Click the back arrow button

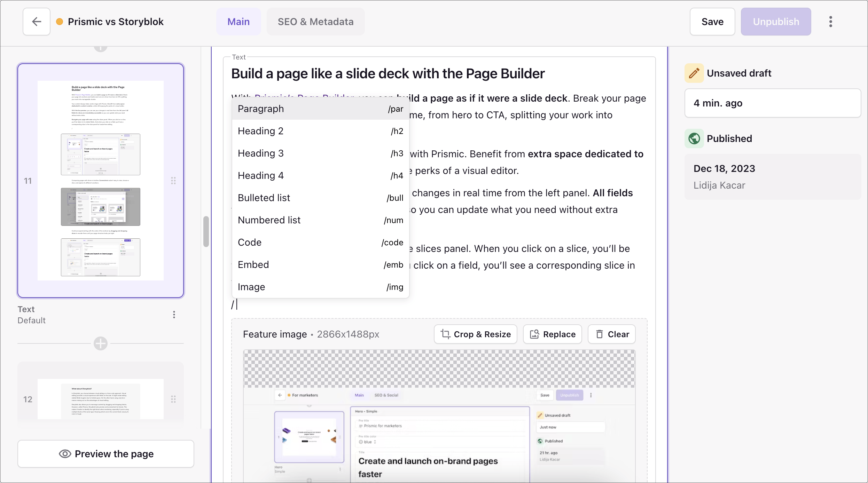click(x=37, y=22)
